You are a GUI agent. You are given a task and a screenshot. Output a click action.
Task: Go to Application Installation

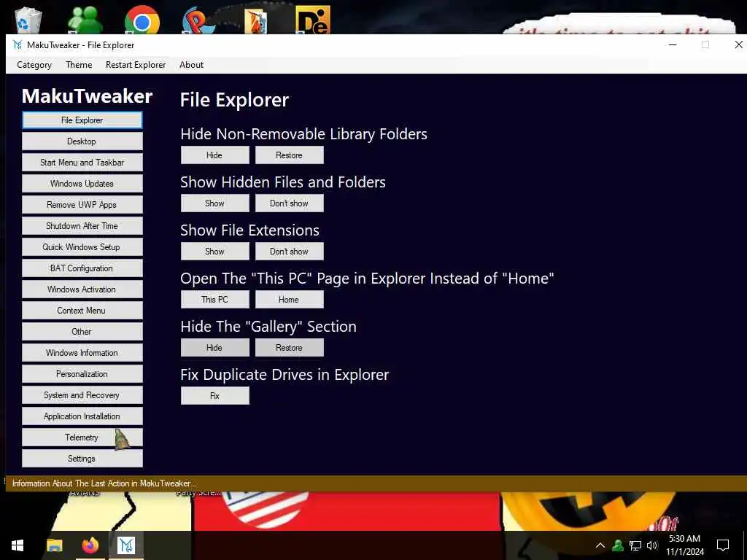point(82,416)
